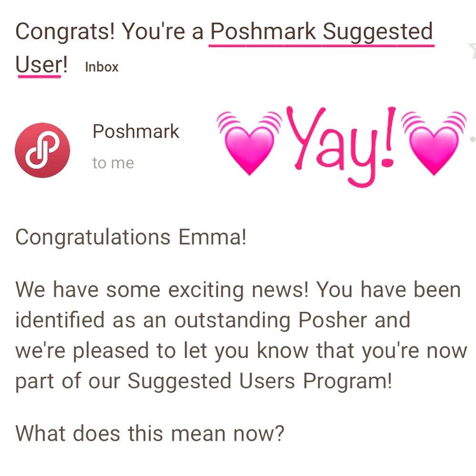Open recipient info under the sender name

(x=112, y=162)
